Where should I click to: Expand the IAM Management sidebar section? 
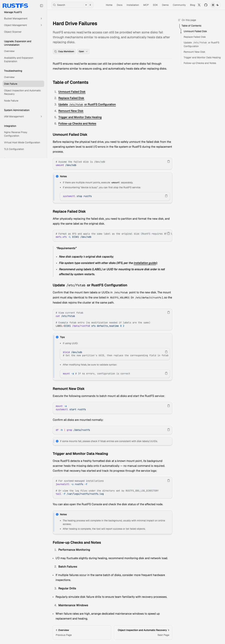pos(23,117)
